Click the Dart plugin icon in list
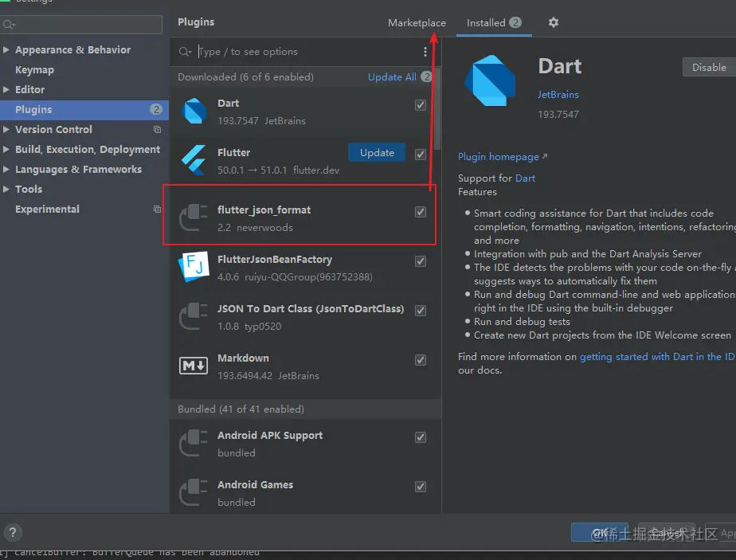 [194, 112]
